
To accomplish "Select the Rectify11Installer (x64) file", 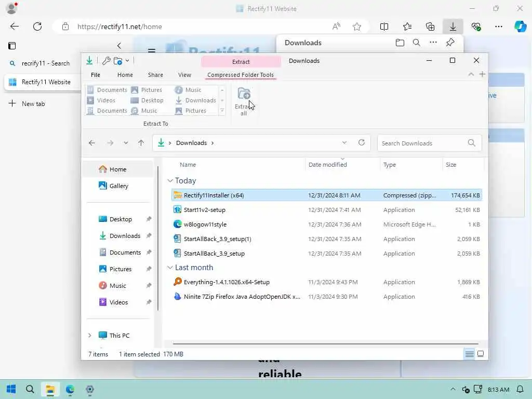I will 326,195.
